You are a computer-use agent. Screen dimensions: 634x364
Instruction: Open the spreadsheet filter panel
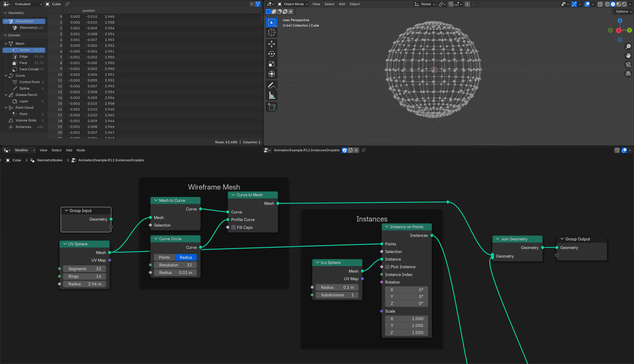(258, 4)
